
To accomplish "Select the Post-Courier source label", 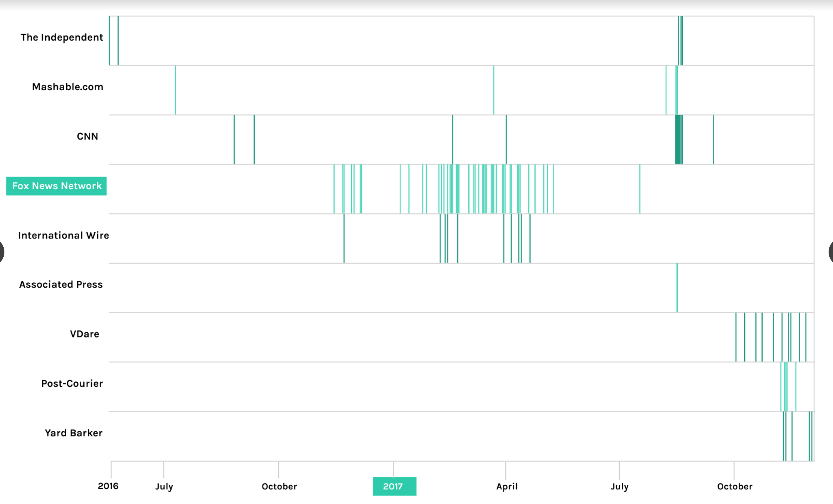I will pyautogui.click(x=72, y=383).
